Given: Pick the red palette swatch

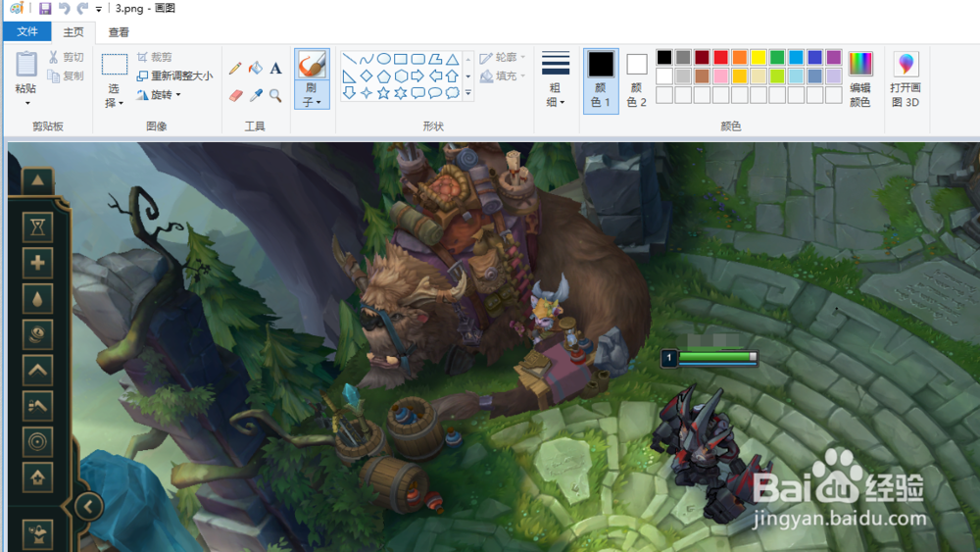Looking at the screenshot, I should point(720,58).
